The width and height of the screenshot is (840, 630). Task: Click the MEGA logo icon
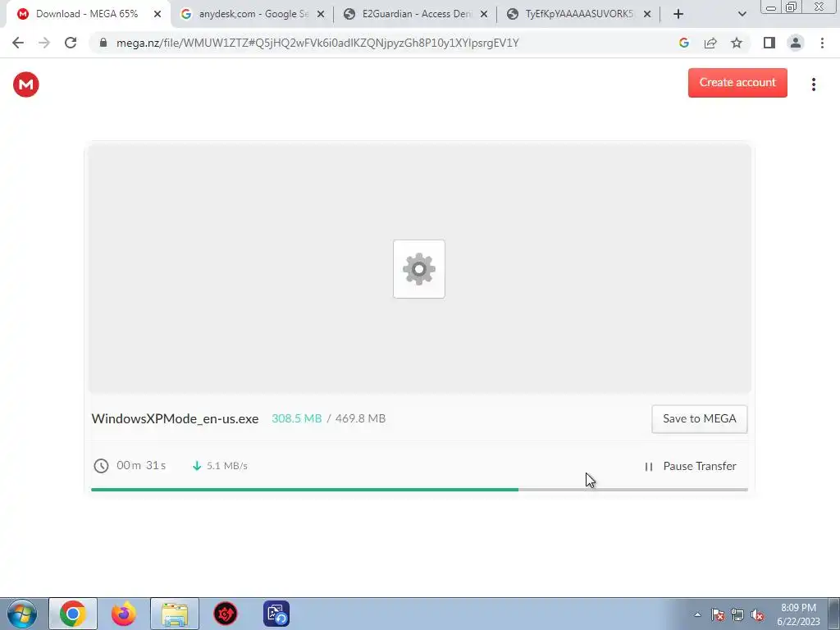point(25,84)
